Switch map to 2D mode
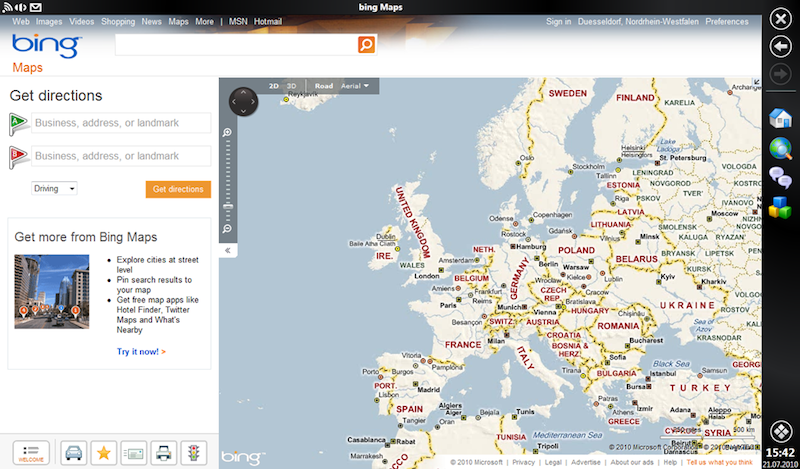 (274, 87)
